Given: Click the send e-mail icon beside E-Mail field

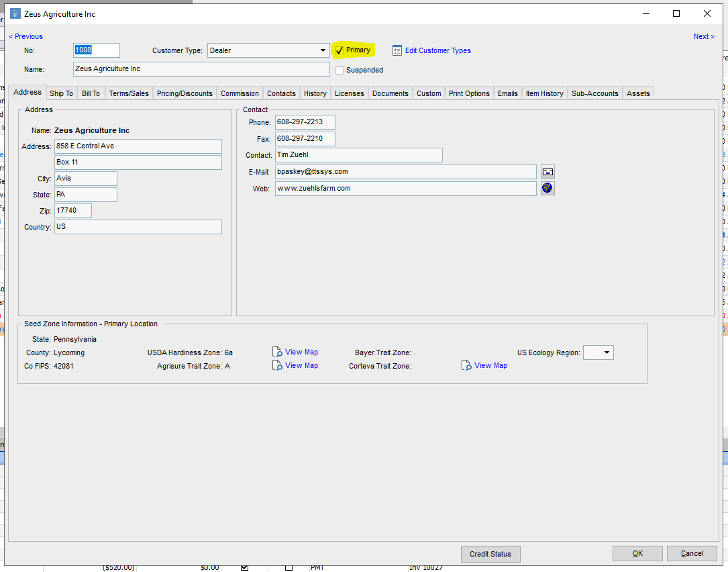Looking at the screenshot, I should pos(548,172).
